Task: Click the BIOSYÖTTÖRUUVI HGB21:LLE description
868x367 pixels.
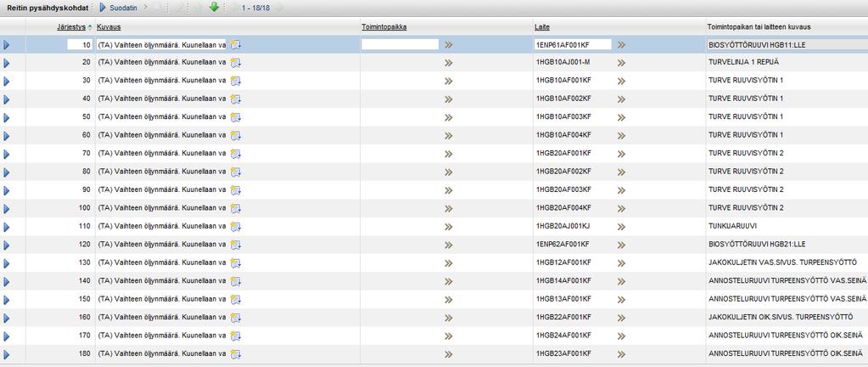Action: click(757, 245)
